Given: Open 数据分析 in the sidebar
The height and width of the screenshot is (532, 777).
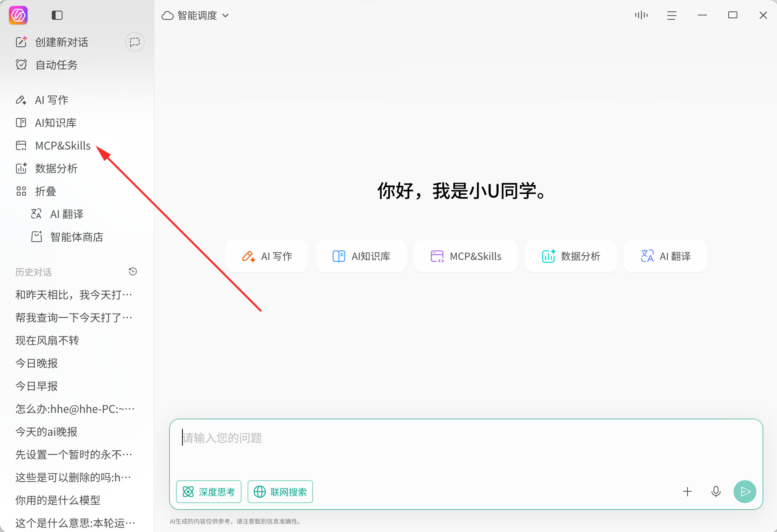Looking at the screenshot, I should [x=46, y=169].
